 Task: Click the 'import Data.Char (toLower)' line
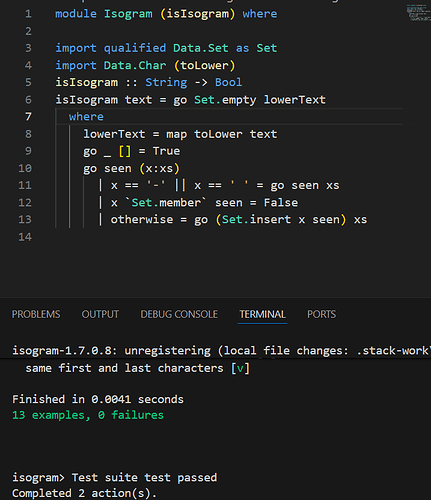point(145,65)
